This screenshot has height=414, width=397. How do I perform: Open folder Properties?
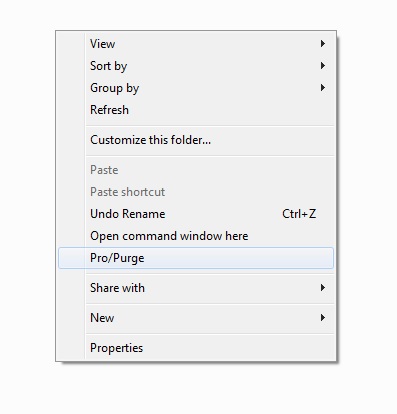196,348
